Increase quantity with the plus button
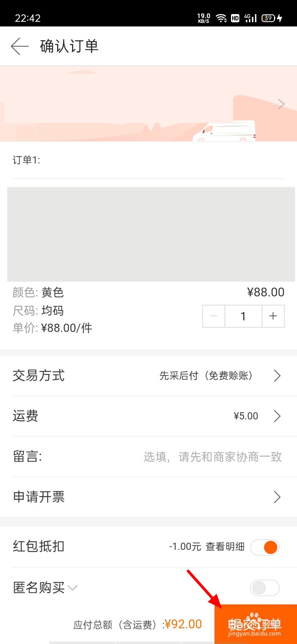The height and width of the screenshot is (644, 297). coord(273,316)
